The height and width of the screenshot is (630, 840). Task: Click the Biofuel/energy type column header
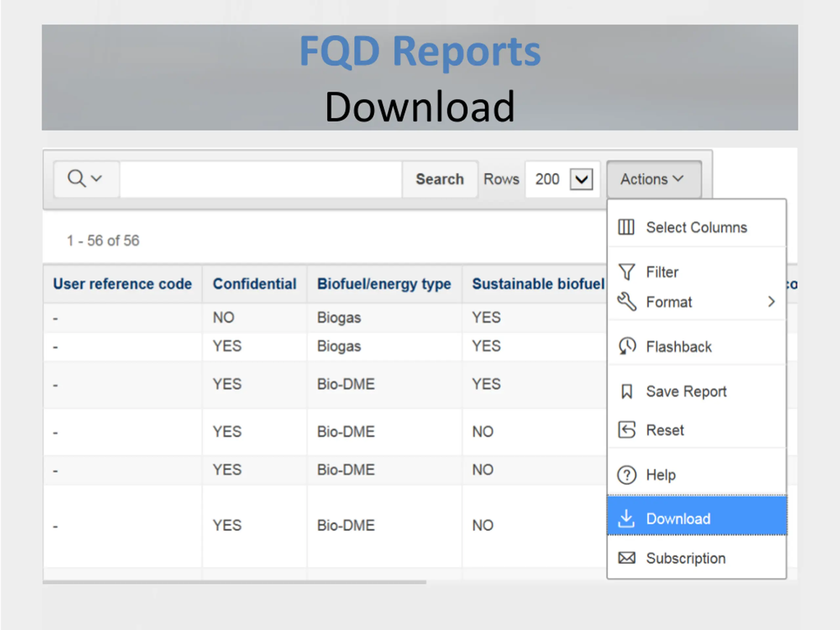384,284
